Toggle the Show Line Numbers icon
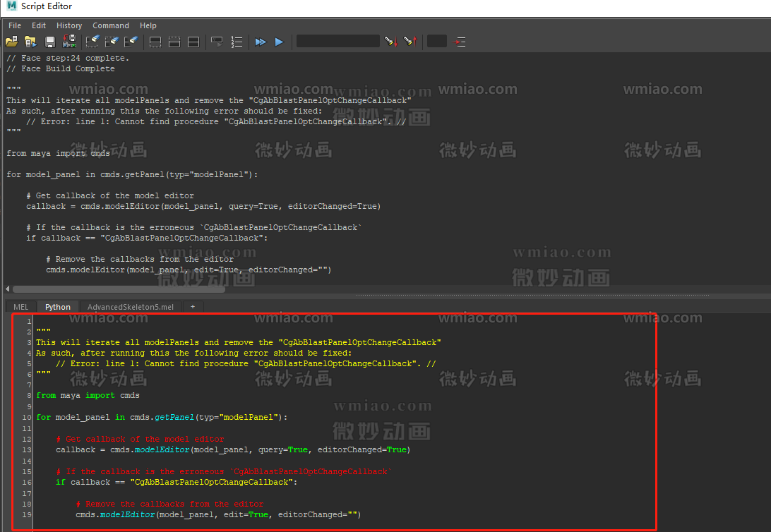The width and height of the screenshot is (771, 532). (237, 42)
